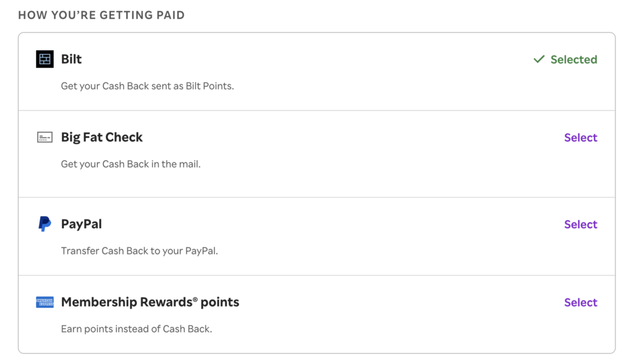This screenshot has height=364, width=634.
Task: Choose the Bilt payment option row
Action: click(x=317, y=71)
